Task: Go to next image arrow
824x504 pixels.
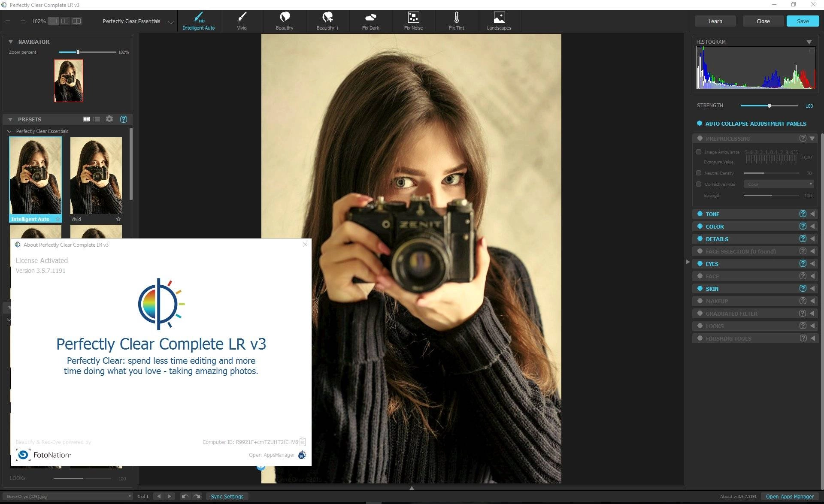Action: 170,496
